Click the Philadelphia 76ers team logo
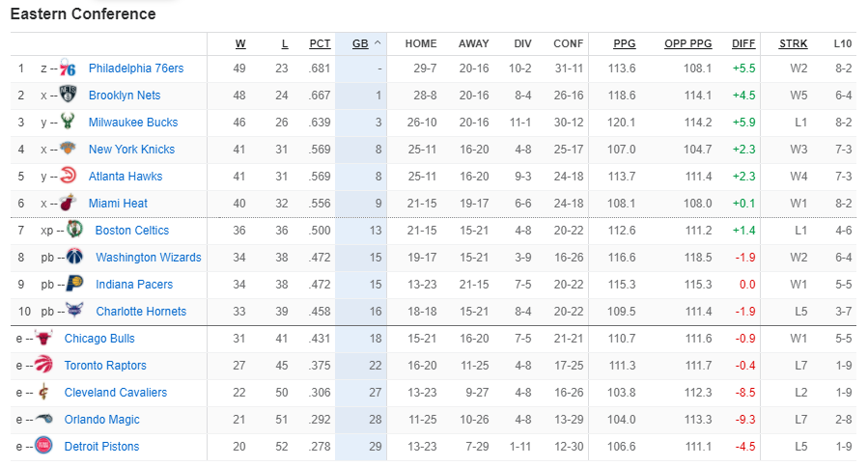868x466 pixels. (68, 69)
